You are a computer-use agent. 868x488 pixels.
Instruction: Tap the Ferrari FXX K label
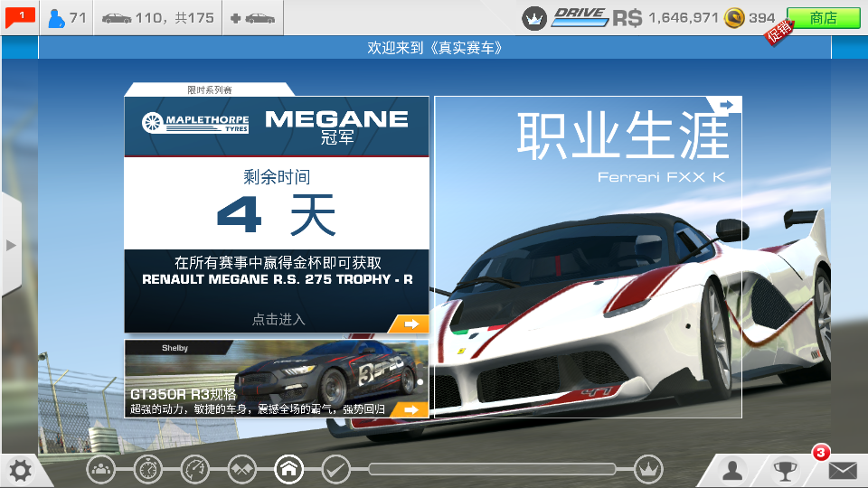click(x=661, y=177)
